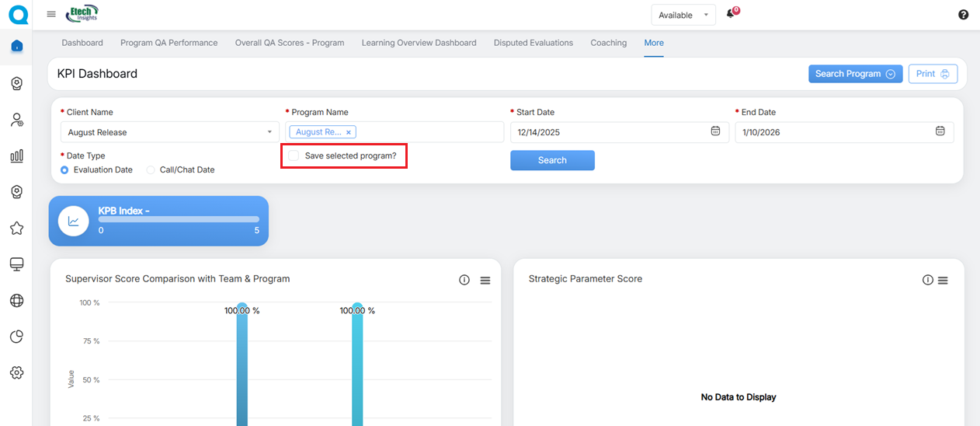Viewport: 980px width, 426px height.
Task: Click the globe icon in sidebar
Action: (x=16, y=301)
